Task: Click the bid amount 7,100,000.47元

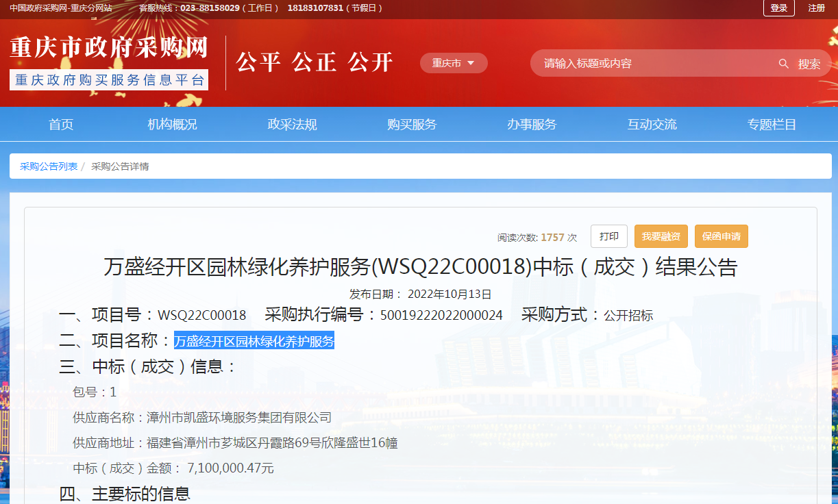Action: tap(230, 468)
